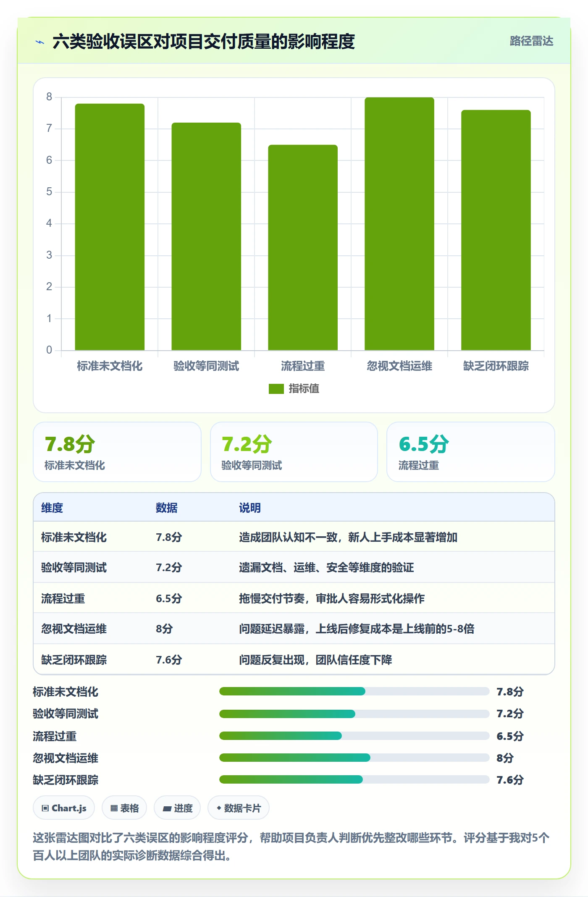Select the 缺乏闭环跟踪 table row name

click(x=74, y=660)
